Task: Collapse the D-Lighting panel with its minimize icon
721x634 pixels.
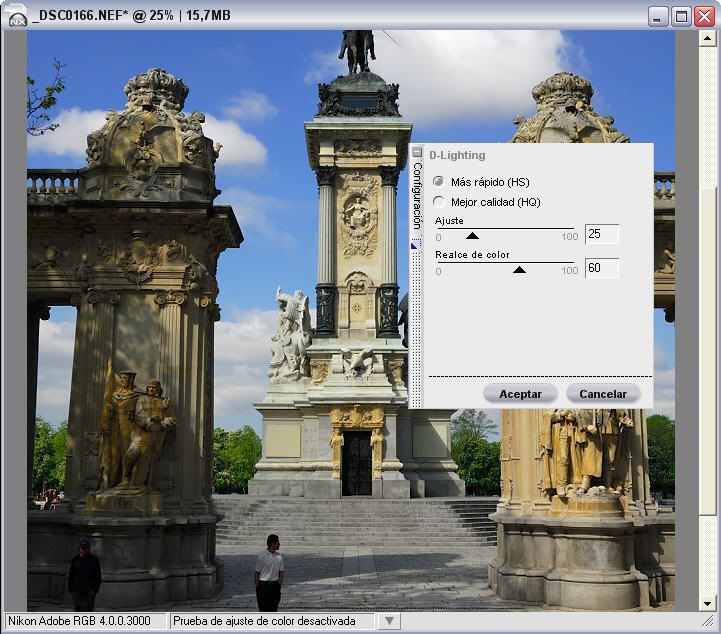Action: coord(417,151)
